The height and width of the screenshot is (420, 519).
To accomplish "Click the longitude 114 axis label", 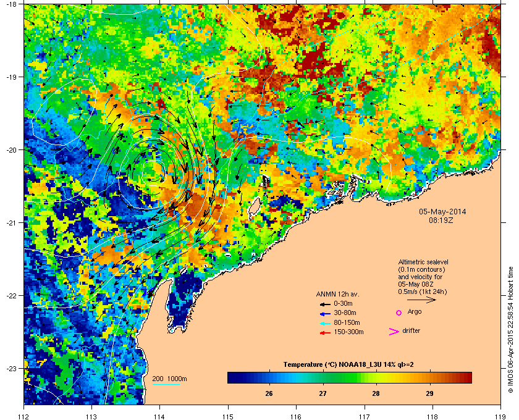I will tap(159, 416).
